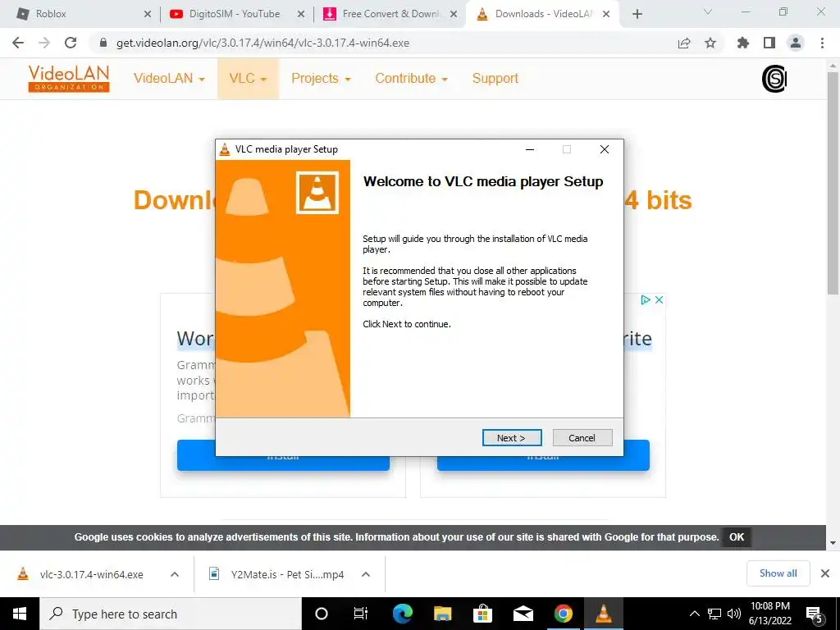
Task: Open File Explorer from taskbar
Action: (442, 614)
